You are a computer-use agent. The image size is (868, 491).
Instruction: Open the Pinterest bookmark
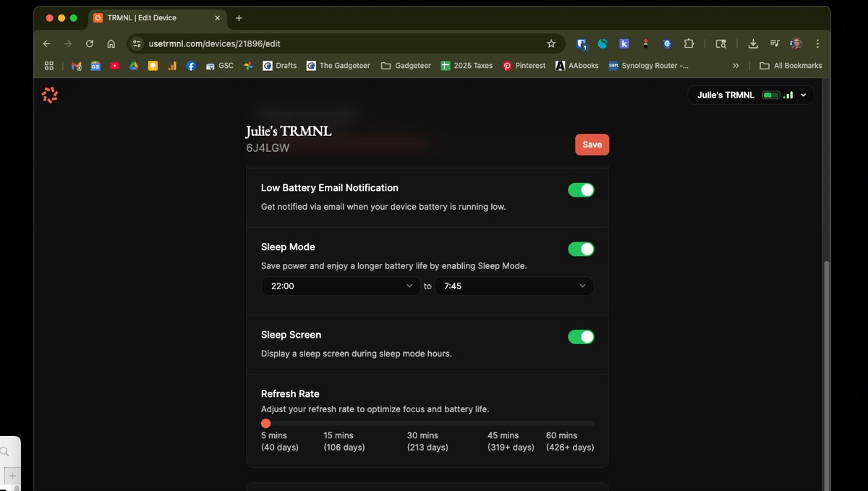pyautogui.click(x=524, y=66)
